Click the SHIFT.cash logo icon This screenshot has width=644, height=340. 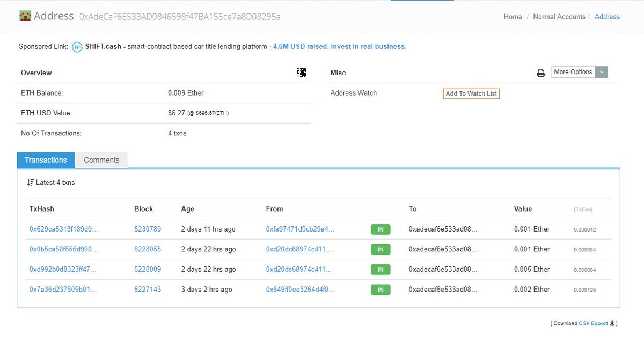point(77,47)
